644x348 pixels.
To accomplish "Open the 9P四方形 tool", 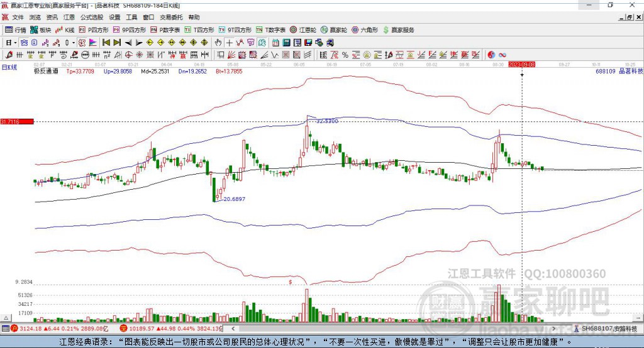I will point(130,30).
